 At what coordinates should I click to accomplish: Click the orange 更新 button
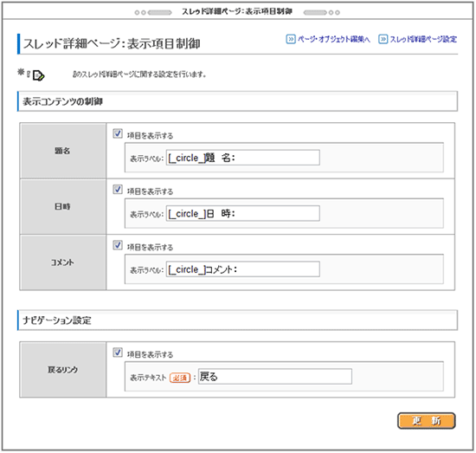point(426,421)
